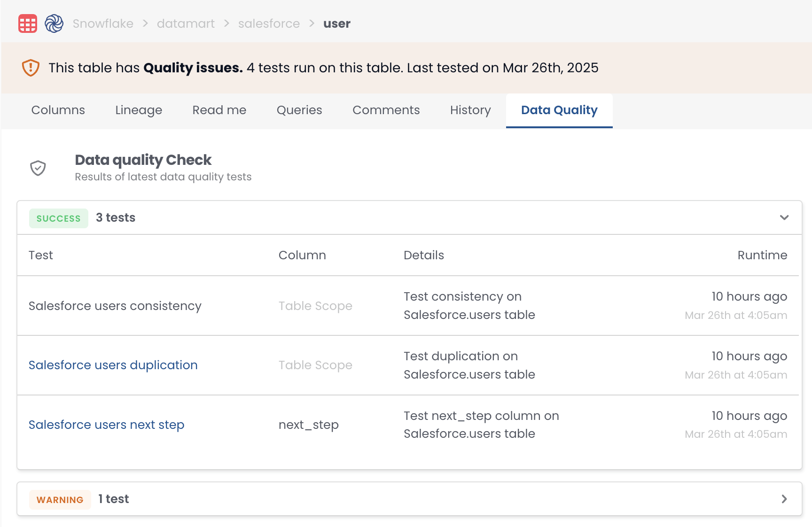The image size is (812, 527).
Task: Click the red table grid icon
Action: tap(28, 23)
